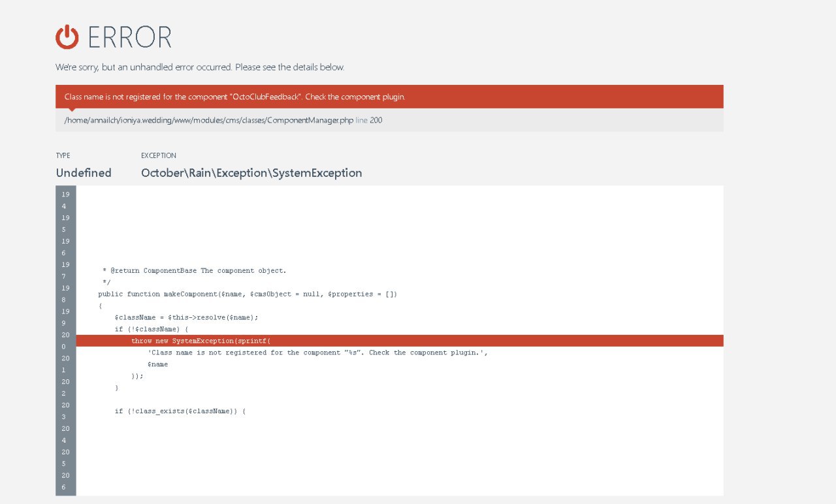Click the '@return ComponentBase' comment line
This screenshot has width=836, height=504.
pos(194,270)
